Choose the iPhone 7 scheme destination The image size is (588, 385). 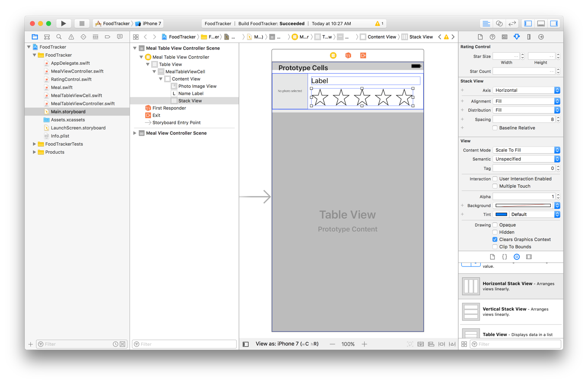click(x=149, y=23)
